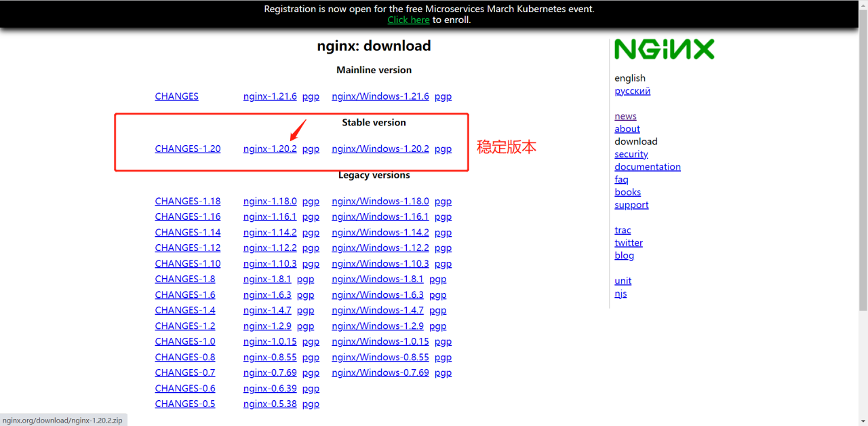Open the support page
The image size is (868, 426).
[x=631, y=205]
